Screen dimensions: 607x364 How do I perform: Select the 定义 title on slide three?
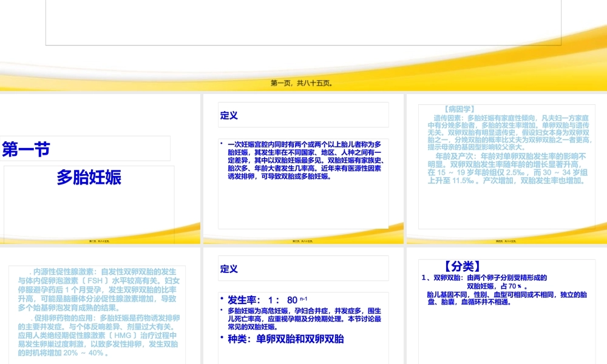(x=229, y=115)
